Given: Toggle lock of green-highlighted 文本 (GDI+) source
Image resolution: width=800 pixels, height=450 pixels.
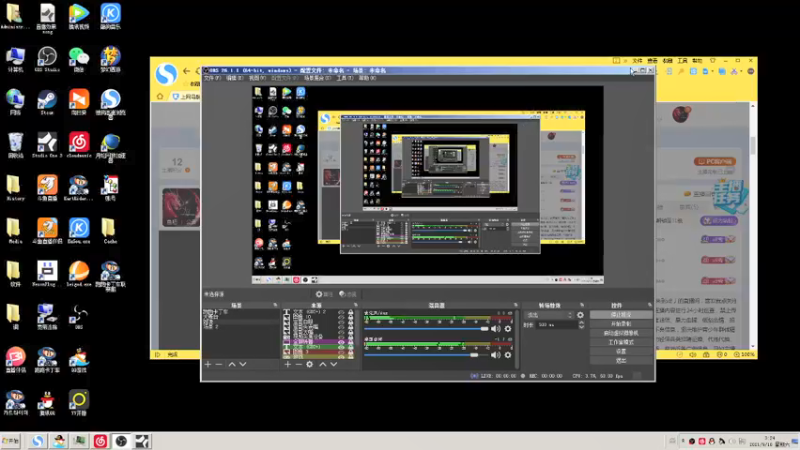Looking at the screenshot, I should tap(351, 347).
